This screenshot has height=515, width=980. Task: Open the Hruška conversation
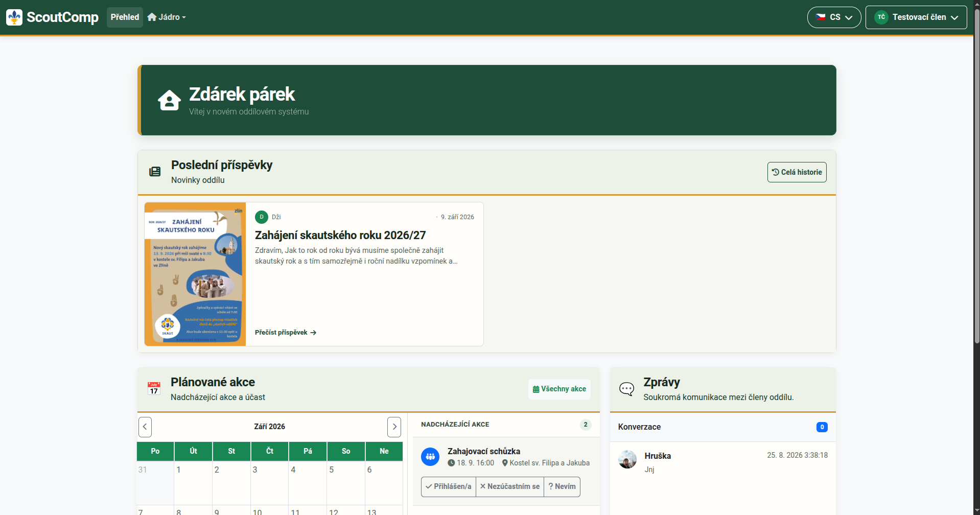point(723,462)
